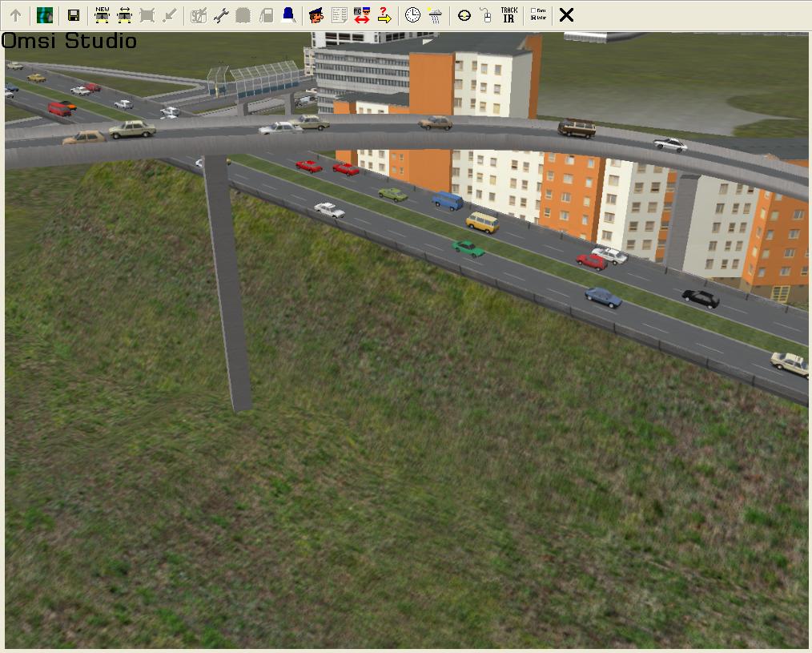Click the question mark arrow icon
Viewport: 812px width, 653px height.
coord(384,15)
